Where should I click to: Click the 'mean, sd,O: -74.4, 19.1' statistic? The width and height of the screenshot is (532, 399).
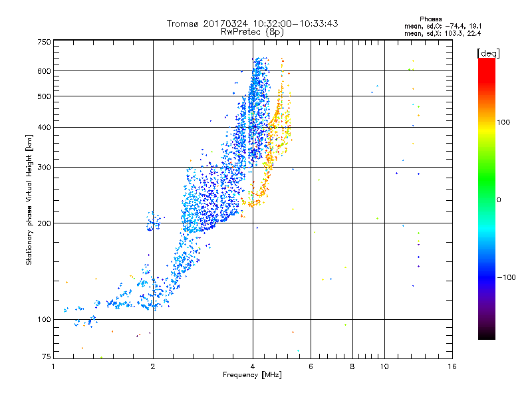(x=443, y=26)
